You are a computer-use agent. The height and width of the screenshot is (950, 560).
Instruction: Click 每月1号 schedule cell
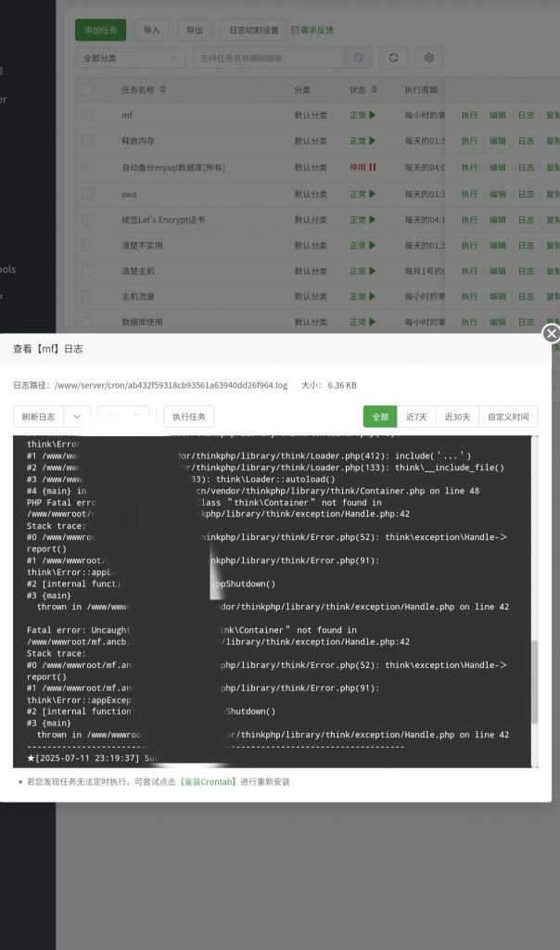(x=425, y=271)
